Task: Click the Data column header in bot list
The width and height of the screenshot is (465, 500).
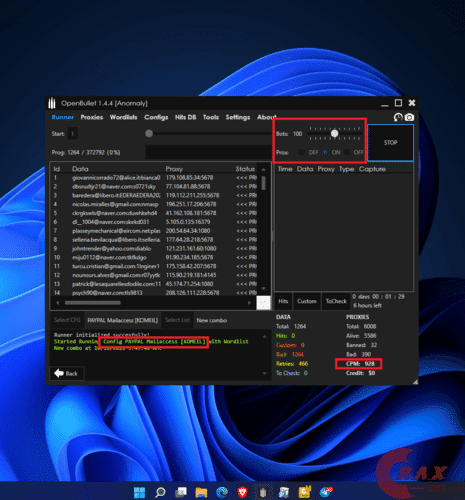Action: click(80, 169)
